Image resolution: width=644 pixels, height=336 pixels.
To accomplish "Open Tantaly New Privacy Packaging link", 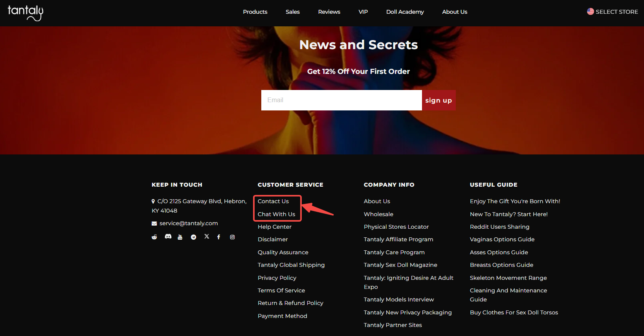I will tap(408, 312).
